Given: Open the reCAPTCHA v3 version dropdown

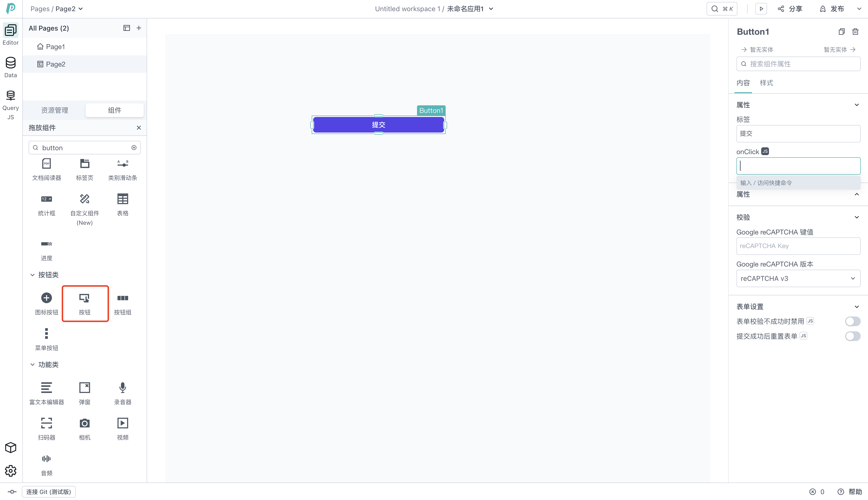Looking at the screenshot, I should coord(798,278).
